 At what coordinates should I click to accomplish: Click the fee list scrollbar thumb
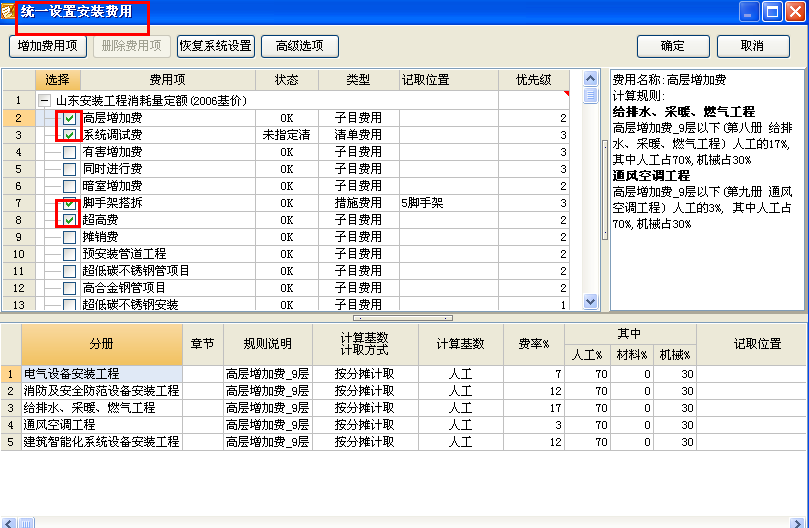(x=590, y=96)
